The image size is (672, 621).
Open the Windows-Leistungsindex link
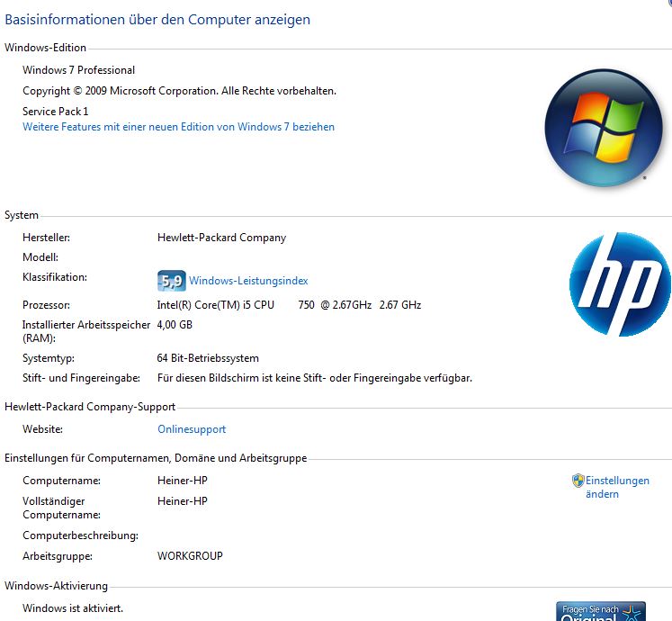248,281
